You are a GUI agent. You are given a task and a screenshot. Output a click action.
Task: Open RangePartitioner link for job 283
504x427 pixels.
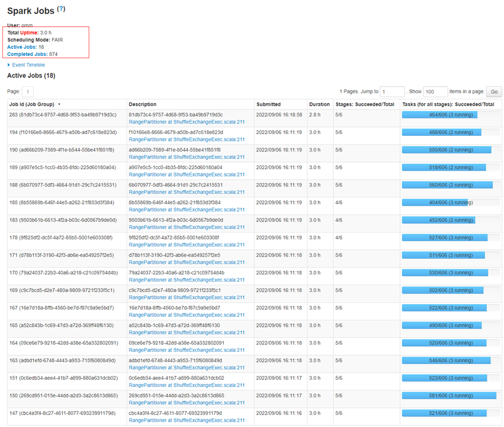(187, 122)
